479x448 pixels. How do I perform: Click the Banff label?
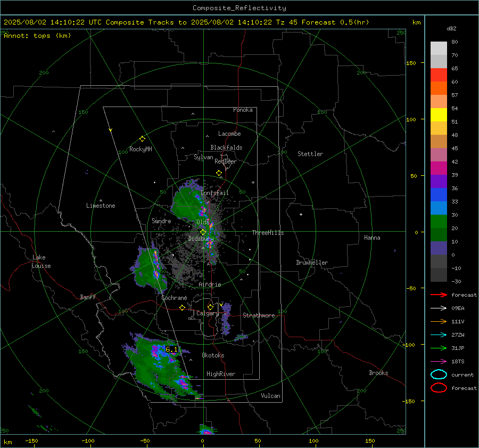(x=88, y=297)
